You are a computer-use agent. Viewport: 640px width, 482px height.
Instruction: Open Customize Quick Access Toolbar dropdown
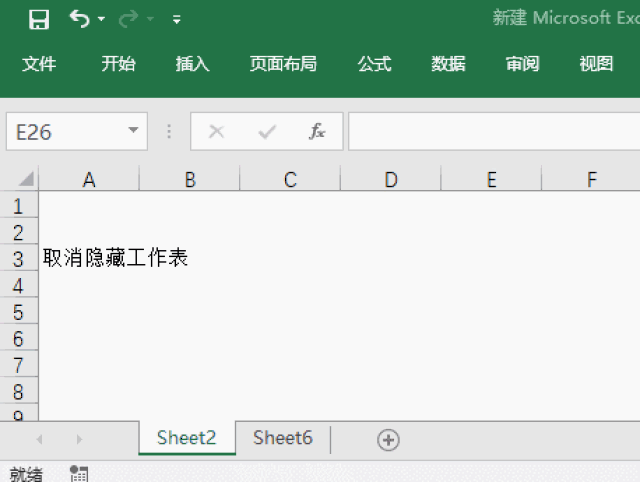(x=176, y=19)
